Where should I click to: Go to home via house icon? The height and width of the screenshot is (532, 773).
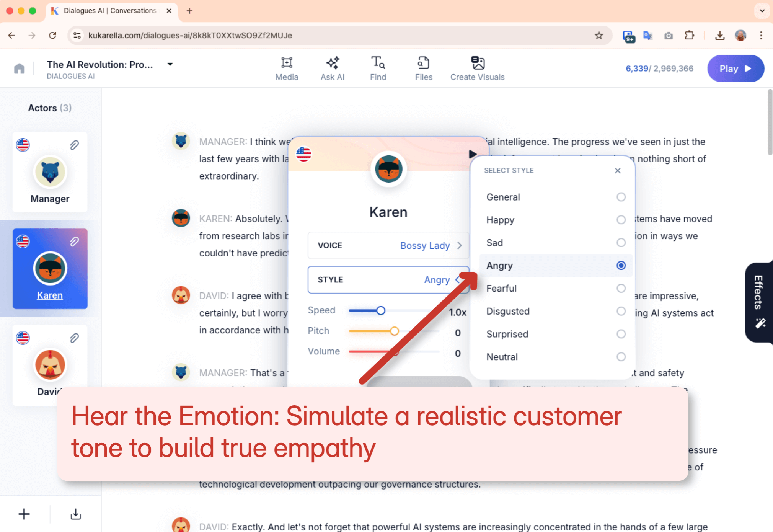click(19, 69)
